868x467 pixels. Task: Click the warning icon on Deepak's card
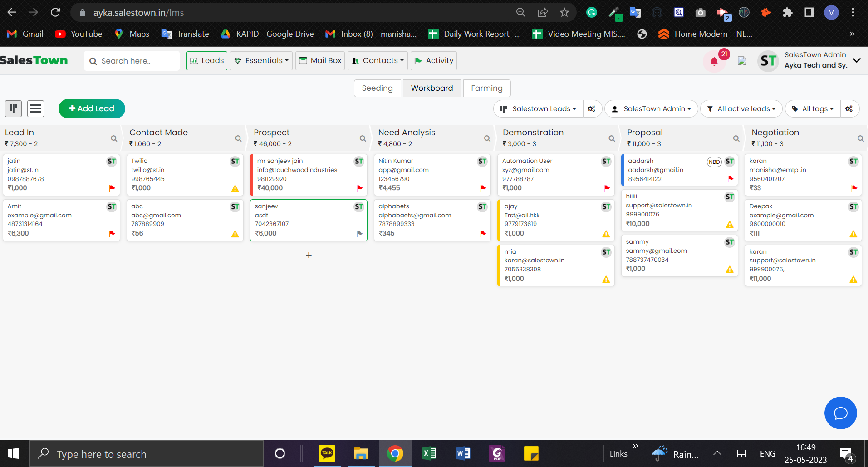853,234
